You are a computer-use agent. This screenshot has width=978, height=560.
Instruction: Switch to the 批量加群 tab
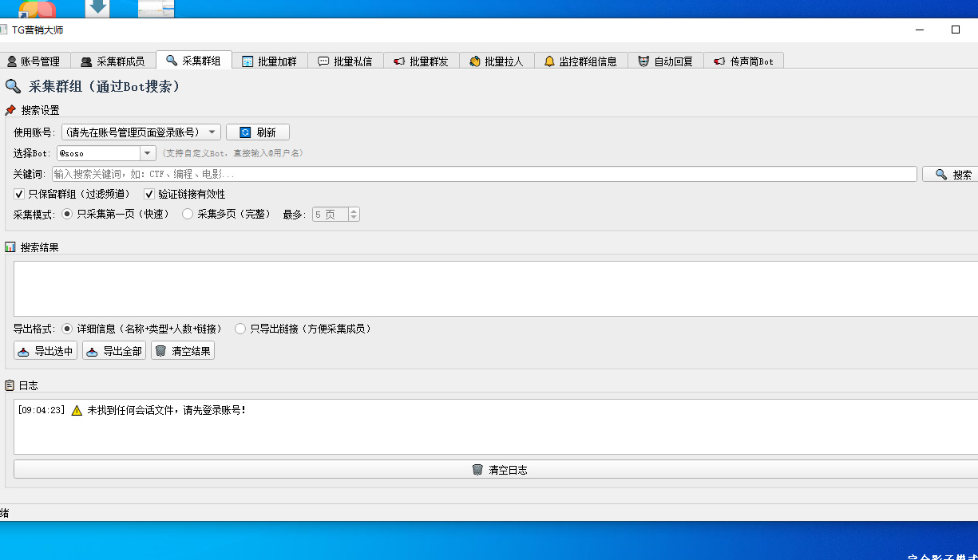(x=269, y=61)
